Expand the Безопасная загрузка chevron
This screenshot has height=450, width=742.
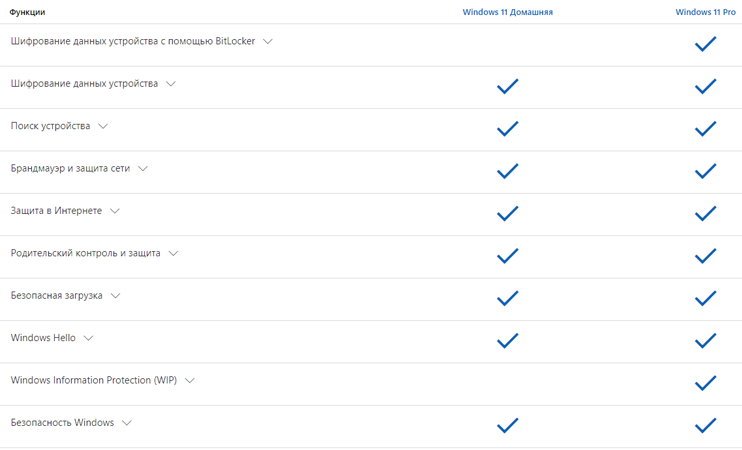click(115, 296)
